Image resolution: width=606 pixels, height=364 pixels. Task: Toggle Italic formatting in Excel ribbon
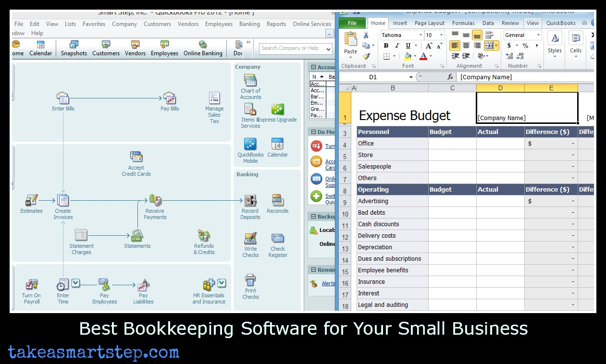click(397, 46)
